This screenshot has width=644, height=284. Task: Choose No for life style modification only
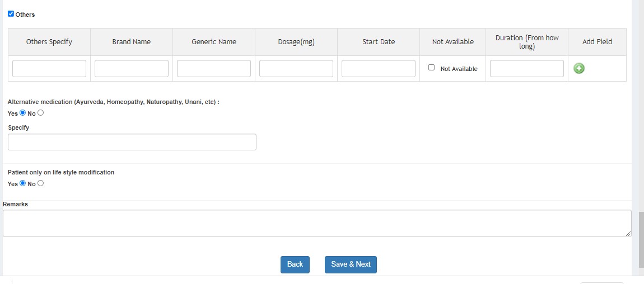click(40, 183)
